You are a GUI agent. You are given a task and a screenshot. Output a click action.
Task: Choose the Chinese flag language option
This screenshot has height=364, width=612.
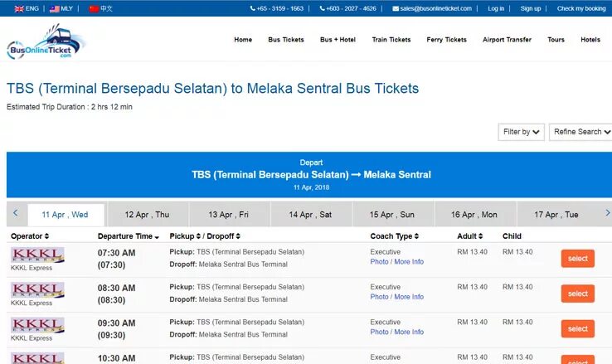(100, 8)
